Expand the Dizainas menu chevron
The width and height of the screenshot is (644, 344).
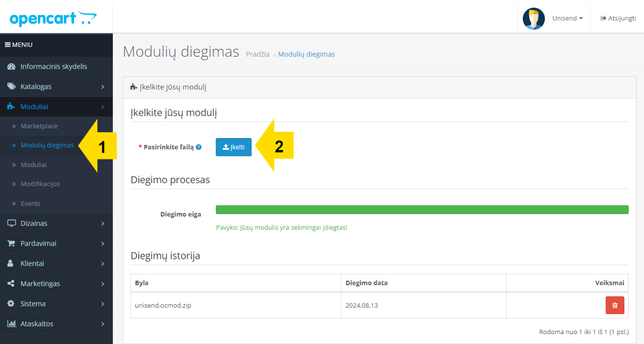103,223
